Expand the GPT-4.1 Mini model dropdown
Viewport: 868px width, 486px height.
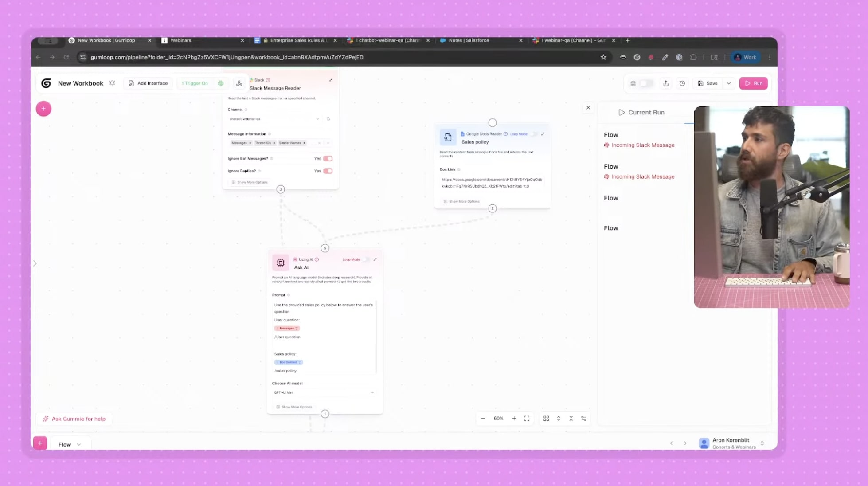(324, 392)
